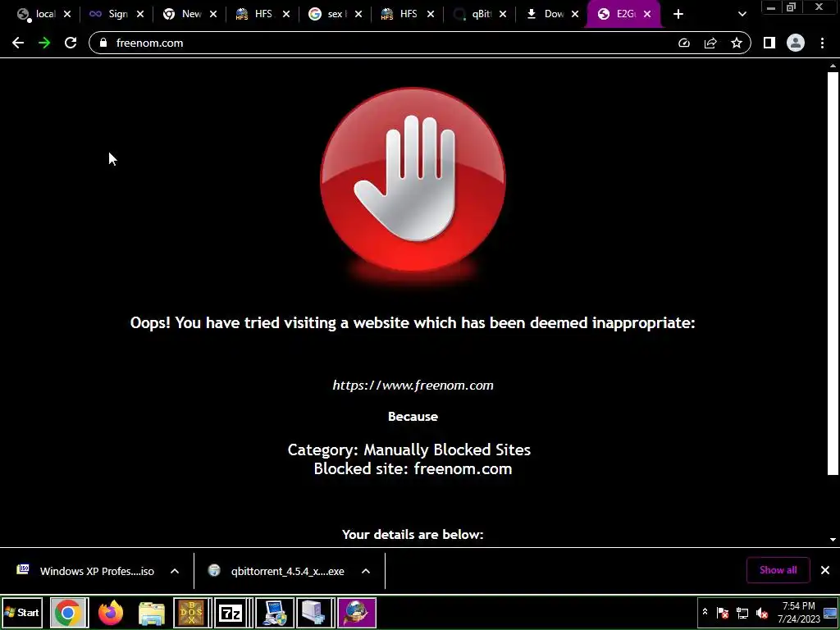Close the Downloads tab

(575, 15)
